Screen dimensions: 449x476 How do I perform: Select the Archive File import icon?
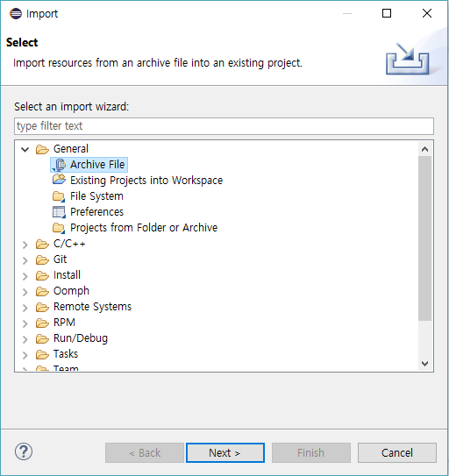click(x=59, y=165)
